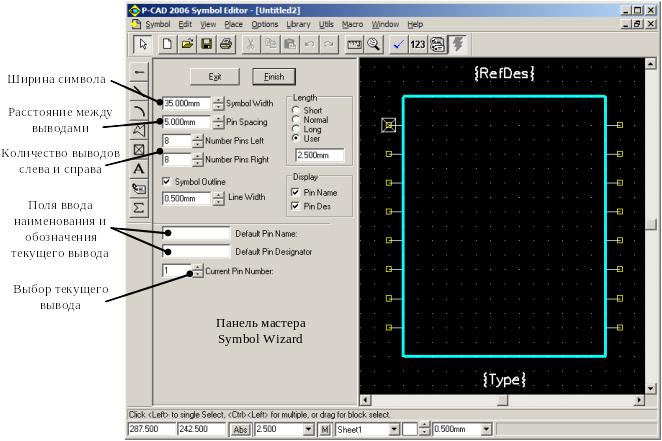Select the Short pin length option
662x441 pixels.
pyautogui.click(x=296, y=110)
